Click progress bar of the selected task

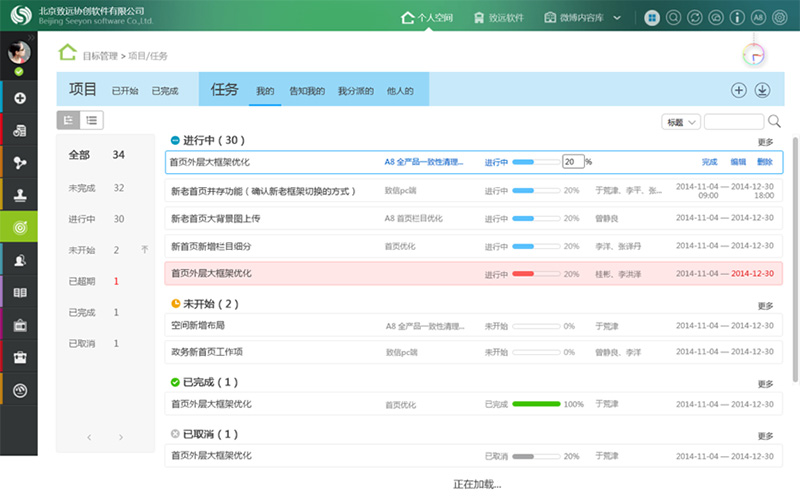coord(535,161)
